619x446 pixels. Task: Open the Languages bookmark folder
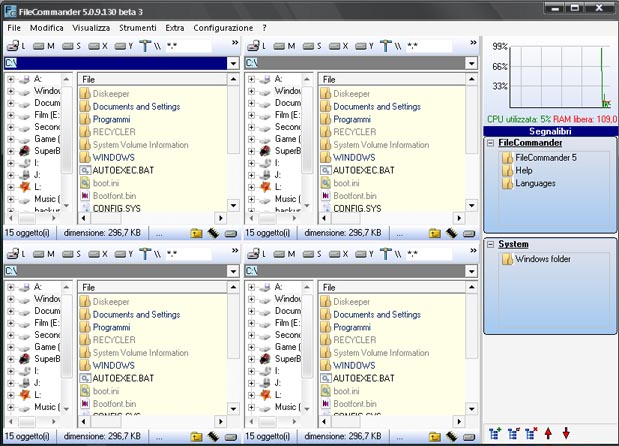pyautogui.click(x=529, y=183)
